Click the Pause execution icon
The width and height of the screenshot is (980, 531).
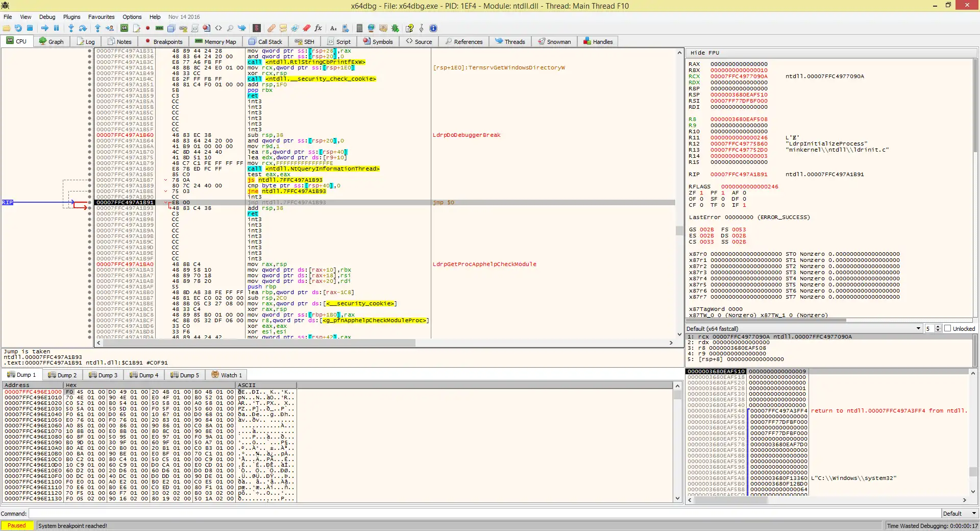(57, 28)
